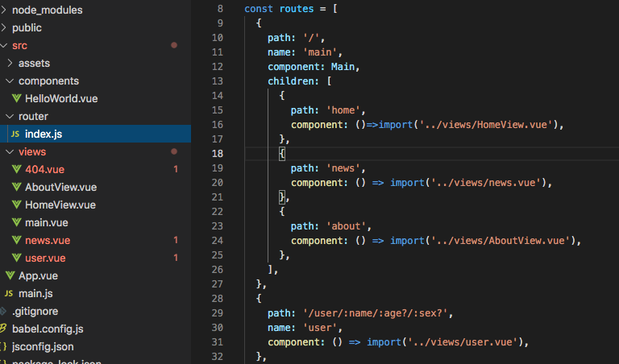619x364 pixels.
Task: Click the Vue icon beside news.vue
Action: coord(17,240)
